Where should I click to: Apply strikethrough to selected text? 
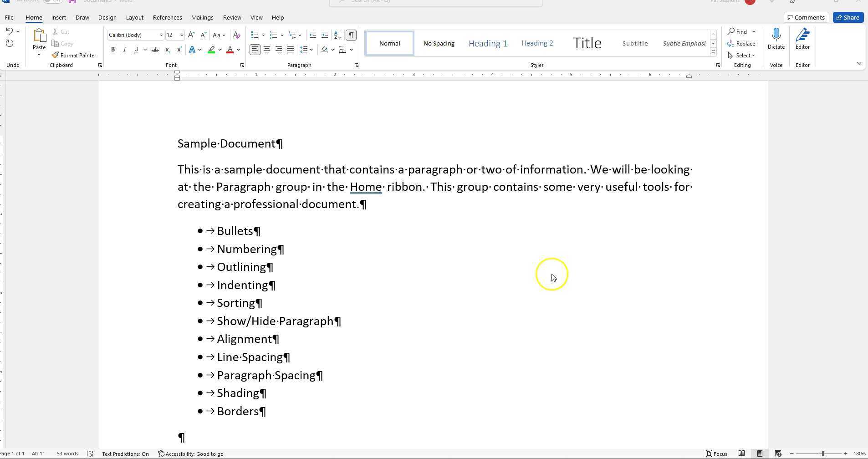pyautogui.click(x=156, y=50)
